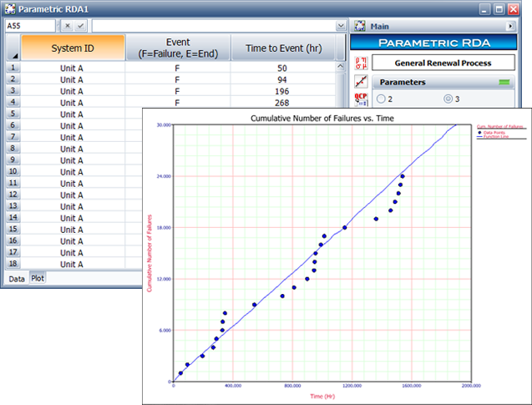Screen dimensions: 532x405
Task: Switch to the Plot tab
Action: (38, 278)
